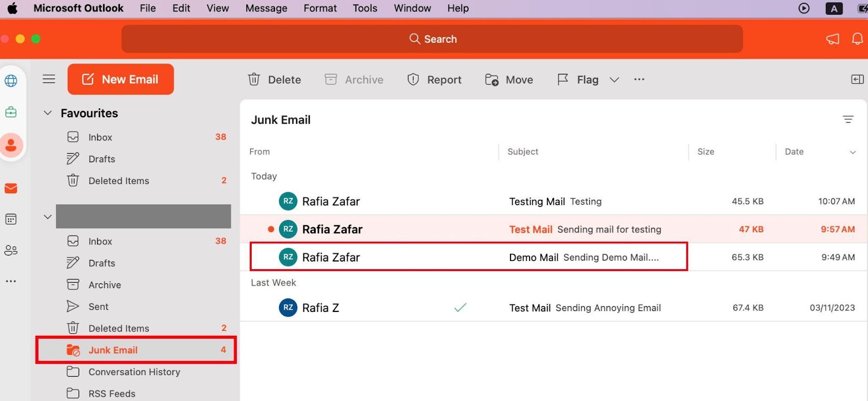Flag the selected message
Screen dimensions: 868x401
(x=578, y=80)
